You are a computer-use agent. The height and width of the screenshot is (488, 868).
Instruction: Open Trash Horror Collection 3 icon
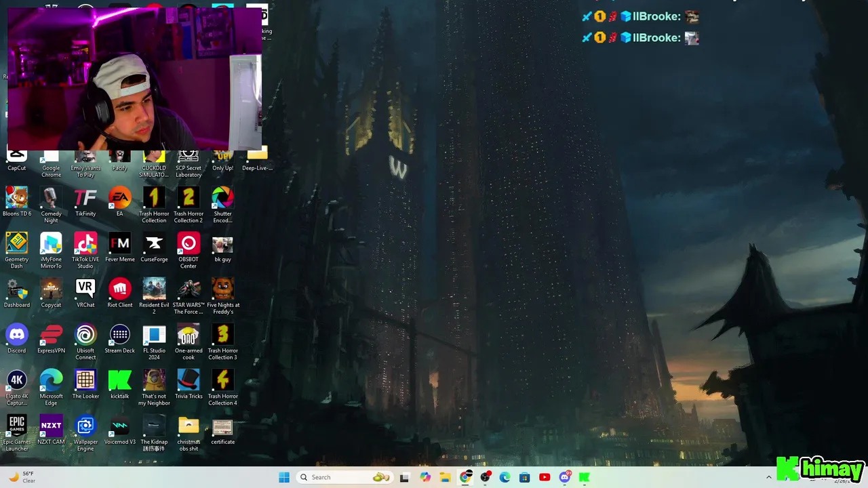coord(222,342)
